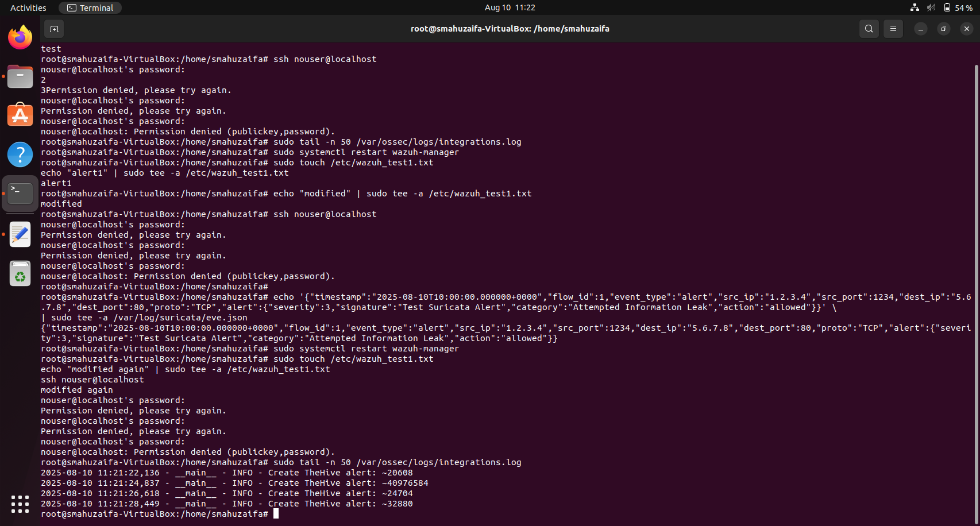Launch Firefox from the dock

coord(20,38)
